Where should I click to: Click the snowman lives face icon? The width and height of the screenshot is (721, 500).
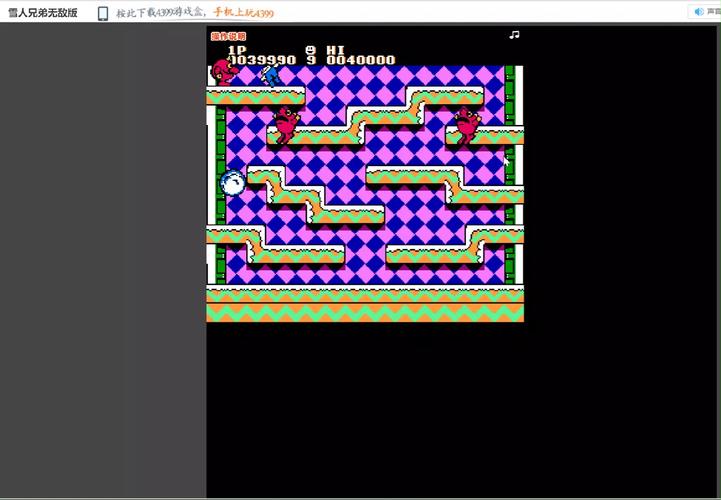tap(311, 50)
